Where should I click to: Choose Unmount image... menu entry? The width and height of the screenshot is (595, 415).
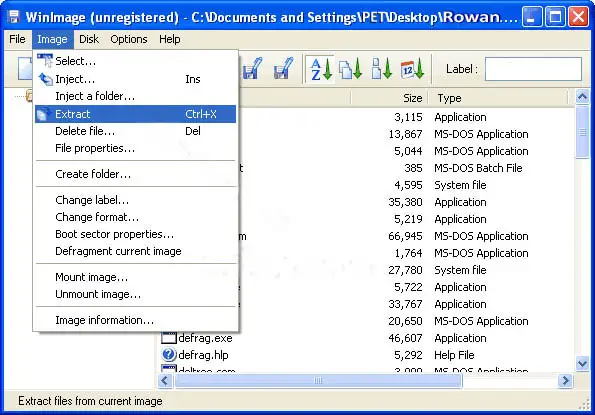pyautogui.click(x=135, y=294)
